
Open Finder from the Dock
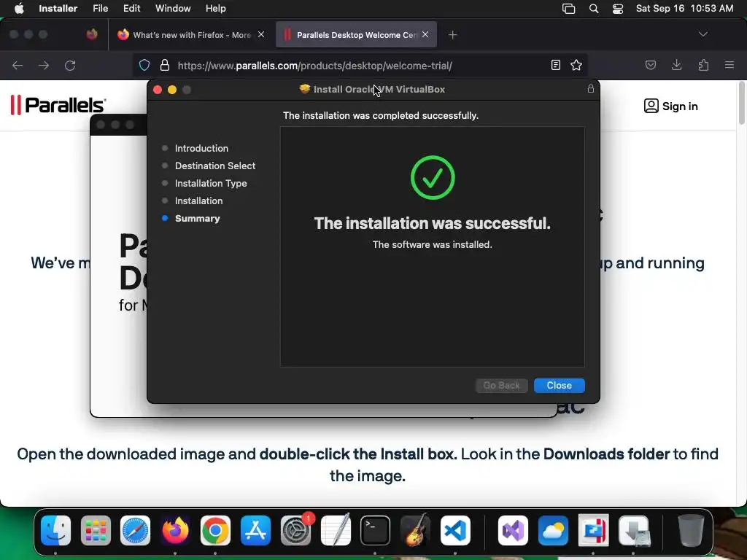[55, 531]
